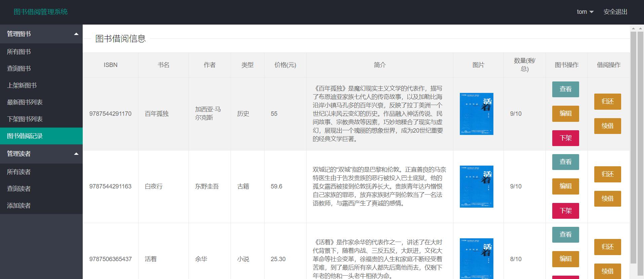Click the 借阅操作 column header
The height and width of the screenshot is (279, 644).
609,65
